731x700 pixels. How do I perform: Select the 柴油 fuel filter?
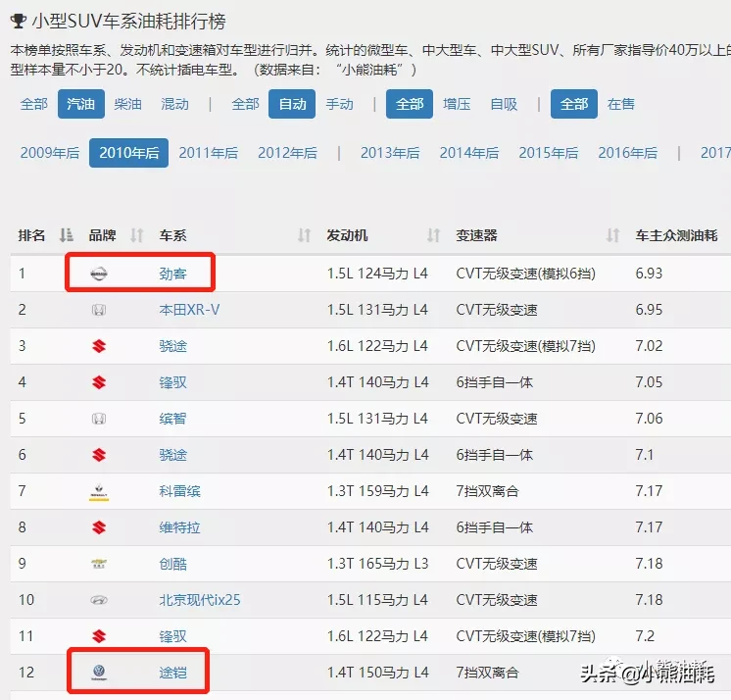(x=127, y=104)
